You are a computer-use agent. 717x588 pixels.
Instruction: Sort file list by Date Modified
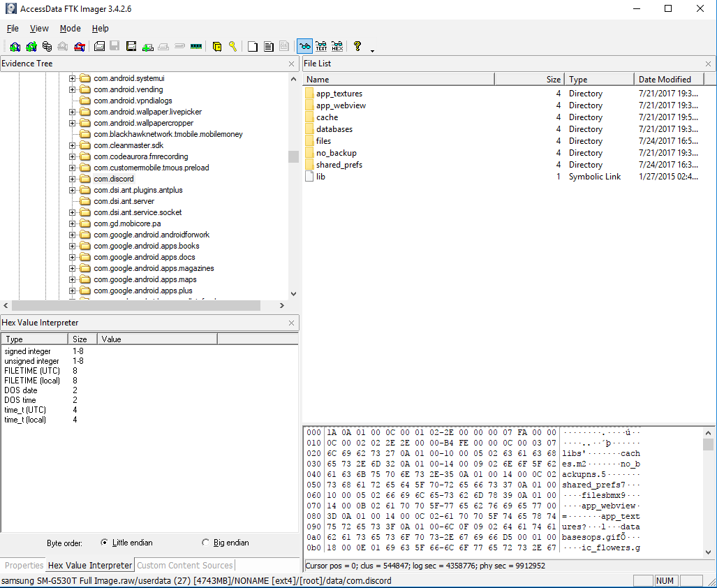[x=669, y=80]
